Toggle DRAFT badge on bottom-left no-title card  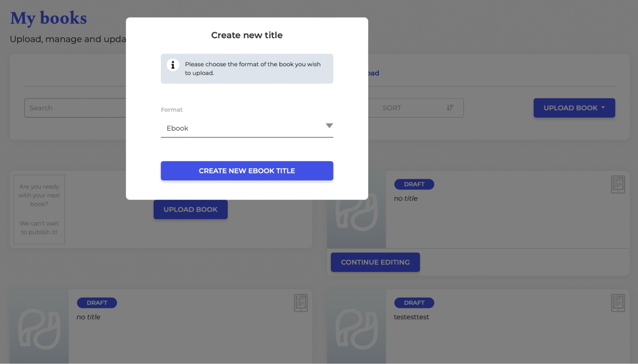(x=97, y=302)
